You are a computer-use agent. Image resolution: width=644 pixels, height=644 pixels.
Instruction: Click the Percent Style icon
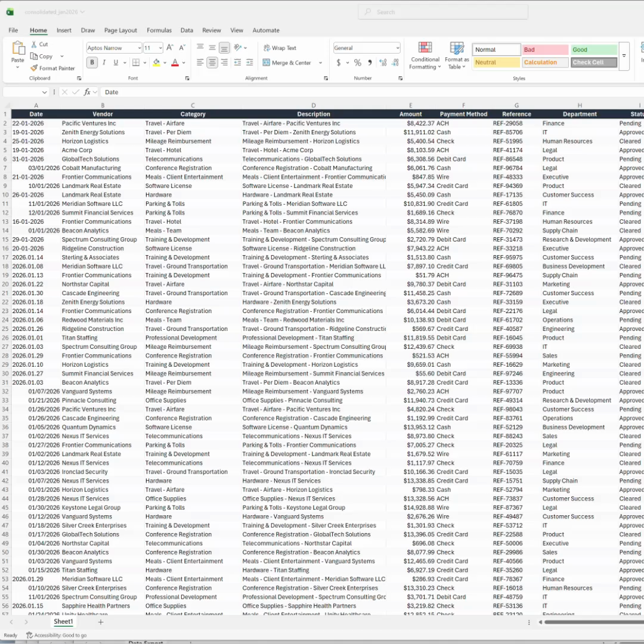pyautogui.click(x=357, y=63)
